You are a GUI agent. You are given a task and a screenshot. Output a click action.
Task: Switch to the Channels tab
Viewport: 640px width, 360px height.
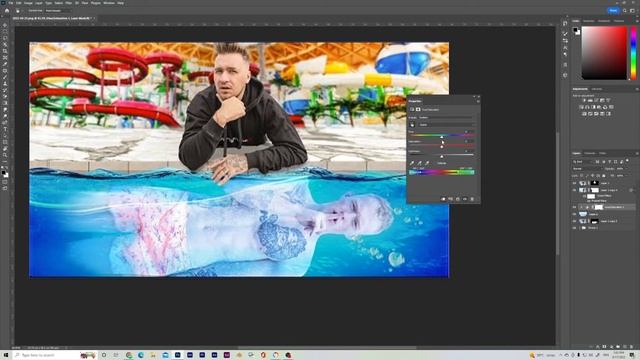pyautogui.click(x=590, y=153)
